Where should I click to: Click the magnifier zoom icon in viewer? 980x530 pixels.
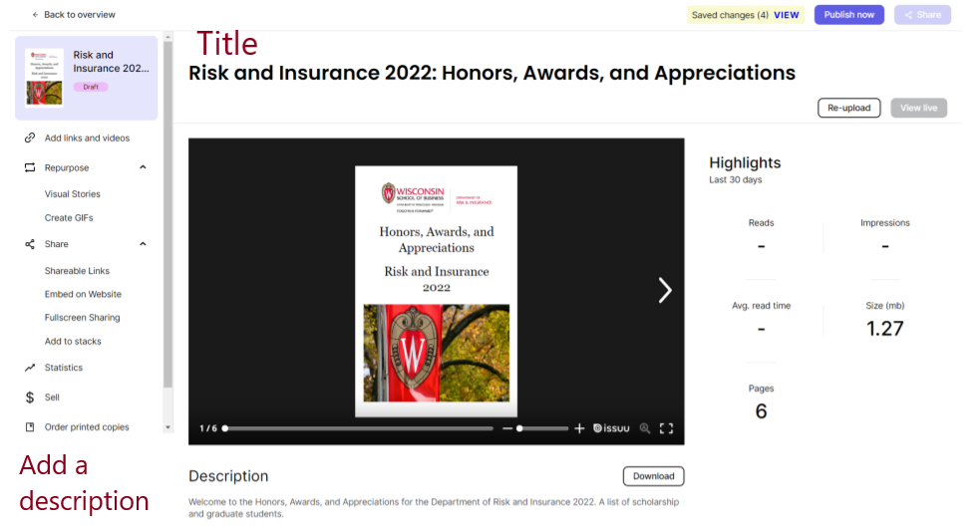coord(645,428)
